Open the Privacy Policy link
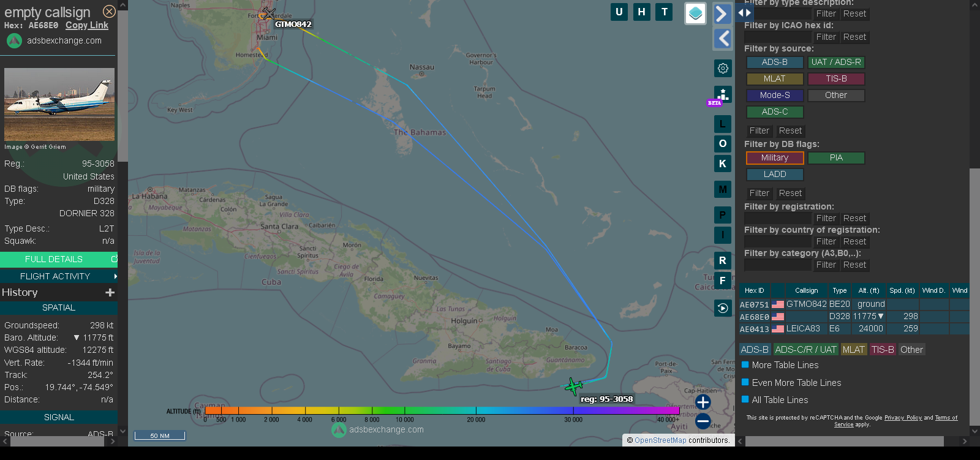Viewport: 980px width, 460px height. (x=903, y=418)
